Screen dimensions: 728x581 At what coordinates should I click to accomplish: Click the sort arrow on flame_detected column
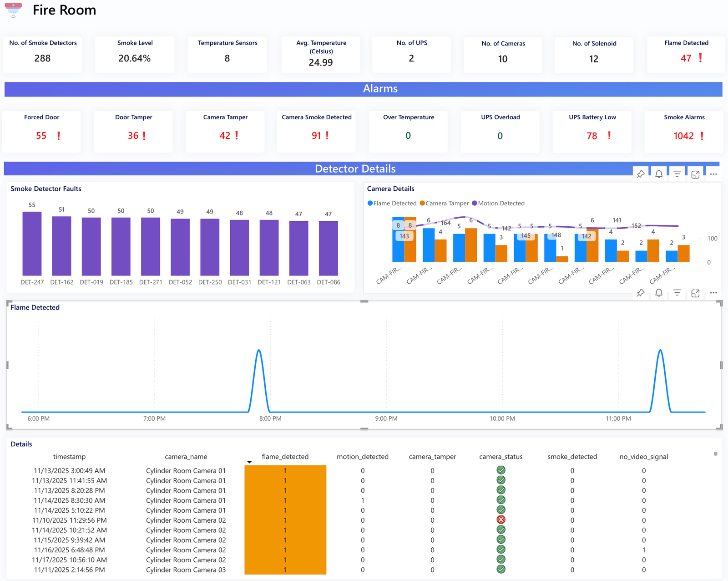(249, 461)
